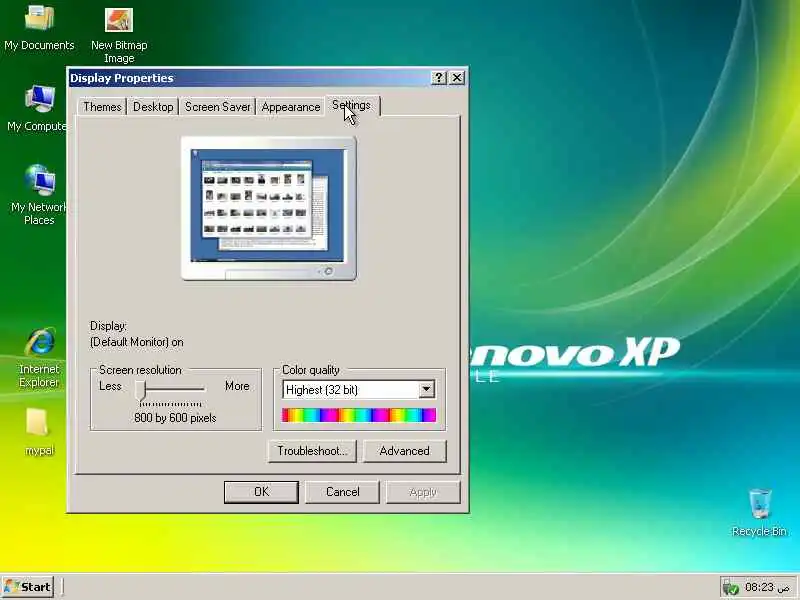Screen dimensions: 800x600
Task: Click the system tray safely remove icon
Action: (731, 588)
